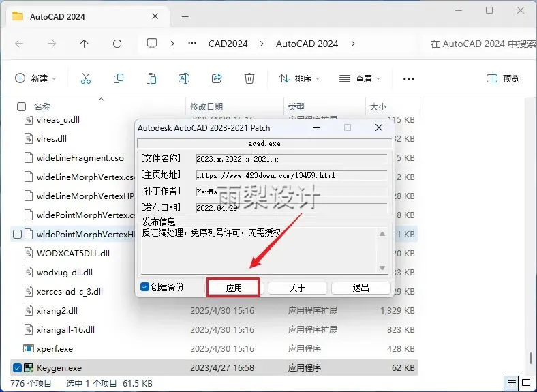This screenshot has width=537, height=392.
Task: Open the 查看 view dropdown
Action: 360,78
